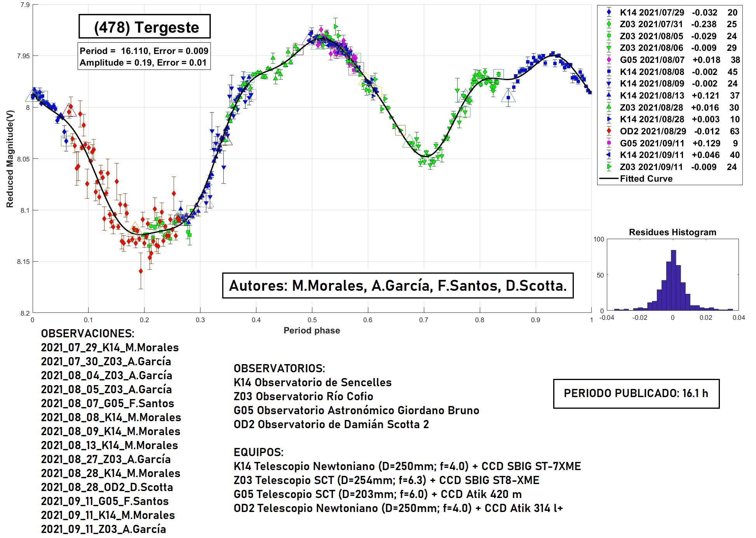The height and width of the screenshot is (538, 756).
Task: Click the magenta diamond marker for G05 2021/08/07
Action: click(x=609, y=60)
